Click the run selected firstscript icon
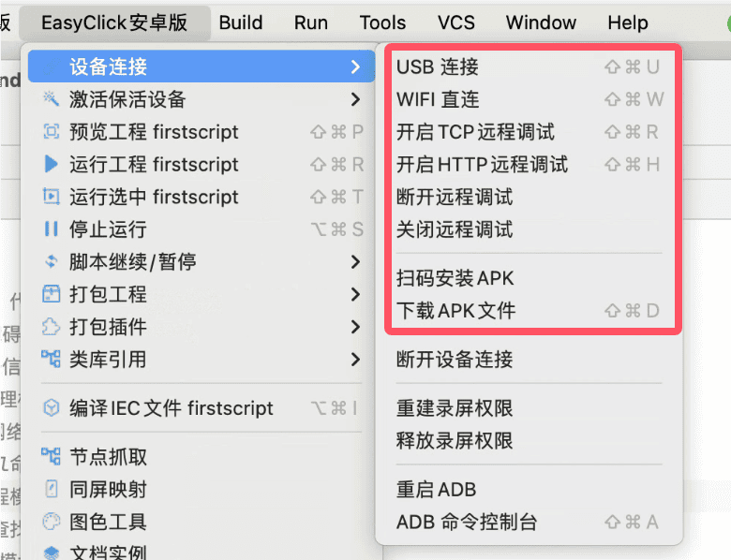 [x=51, y=197]
